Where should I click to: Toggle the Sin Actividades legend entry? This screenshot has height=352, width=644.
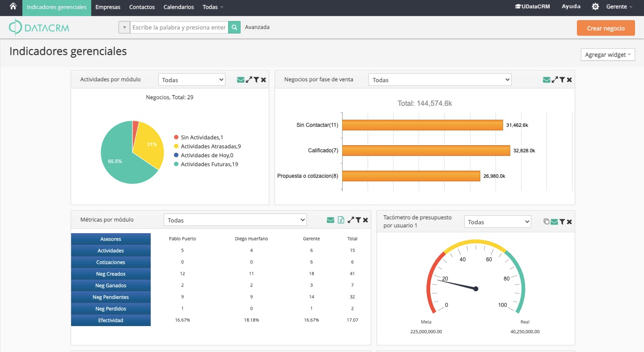[201, 138]
